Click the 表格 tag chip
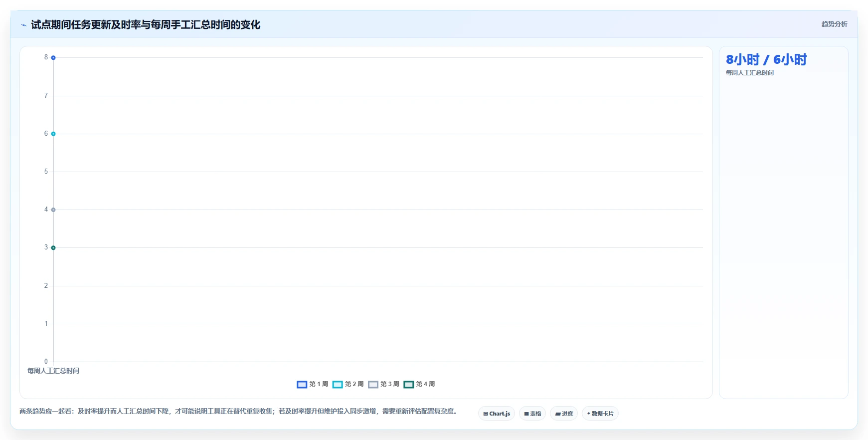868x440 pixels. [532, 414]
